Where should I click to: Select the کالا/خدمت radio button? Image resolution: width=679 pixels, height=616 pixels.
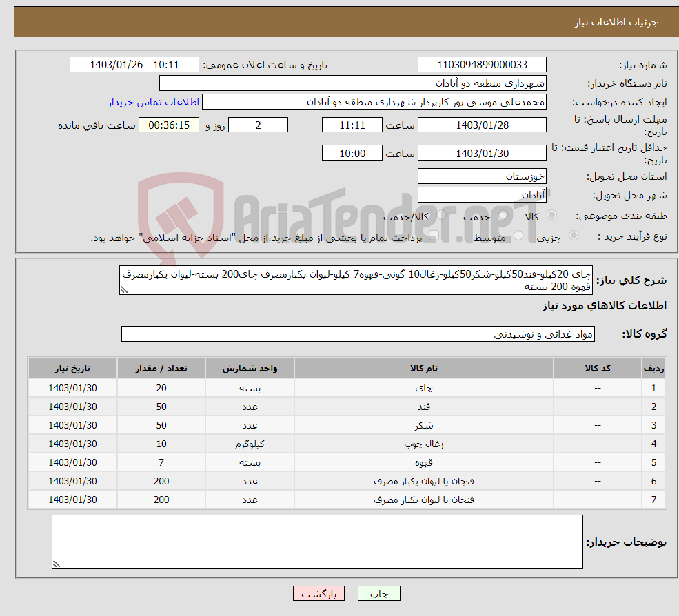pos(441,215)
